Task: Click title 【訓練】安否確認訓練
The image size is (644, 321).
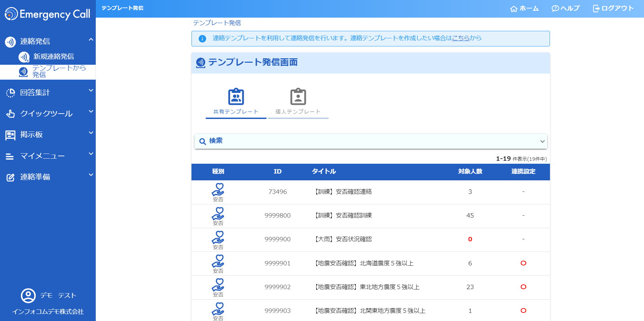Action: tap(343, 216)
